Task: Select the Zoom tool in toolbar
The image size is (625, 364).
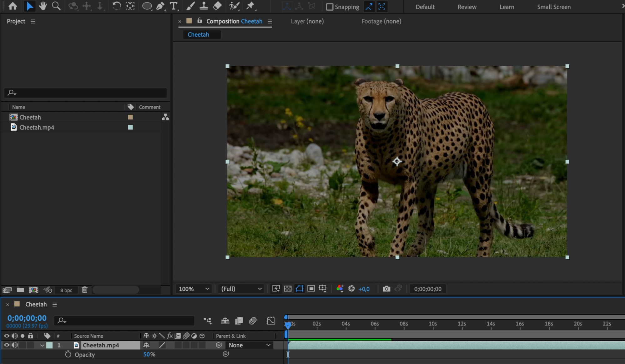Action: [56, 6]
